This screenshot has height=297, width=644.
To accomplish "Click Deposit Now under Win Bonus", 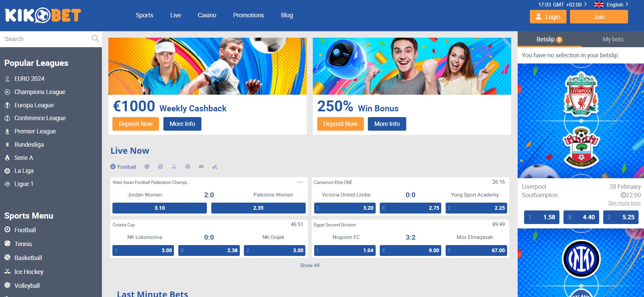I will [x=340, y=124].
